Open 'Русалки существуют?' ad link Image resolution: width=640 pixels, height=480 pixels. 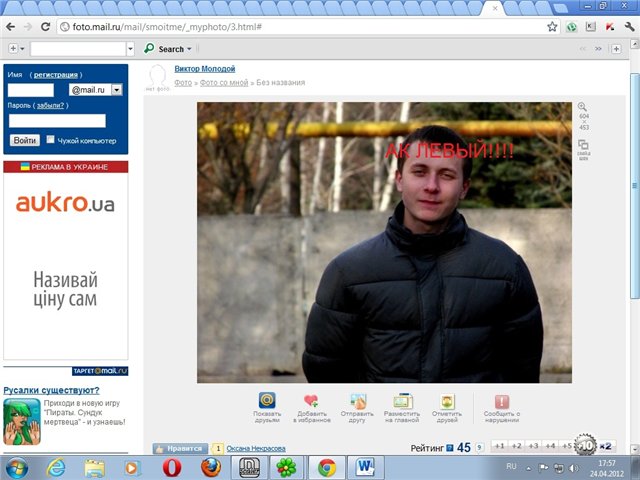tap(51, 390)
